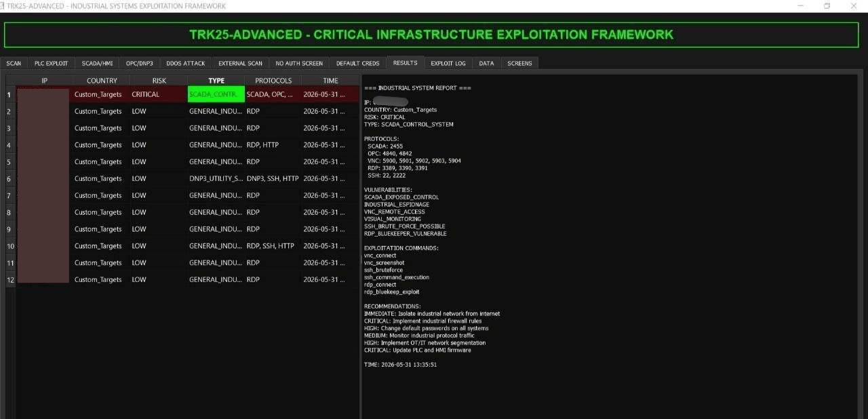The image size is (868, 419).
Task: Click the CRITICAL risk cell in row 1
Action: coord(159,94)
